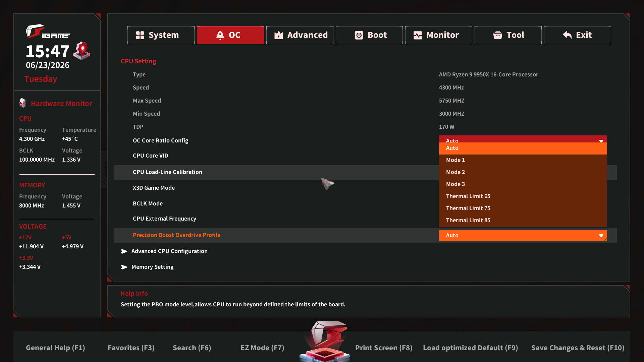Select the X3D Game Mode setting
644x362 pixels.
154,188
